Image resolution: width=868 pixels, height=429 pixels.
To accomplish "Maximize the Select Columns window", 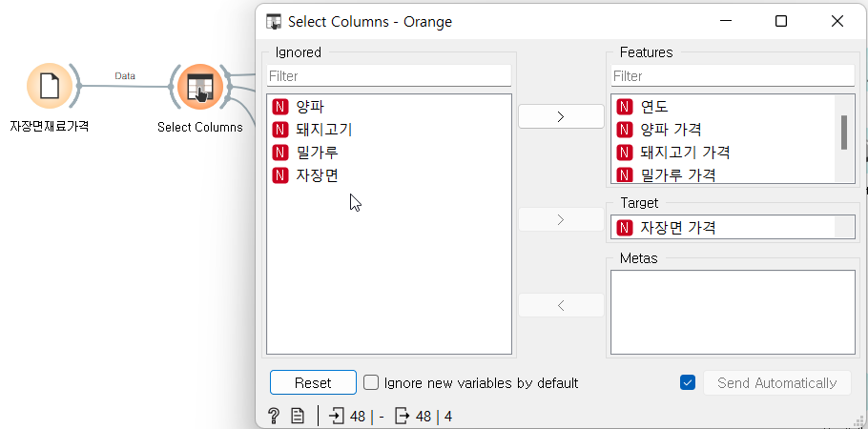I will click(x=781, y=21).
